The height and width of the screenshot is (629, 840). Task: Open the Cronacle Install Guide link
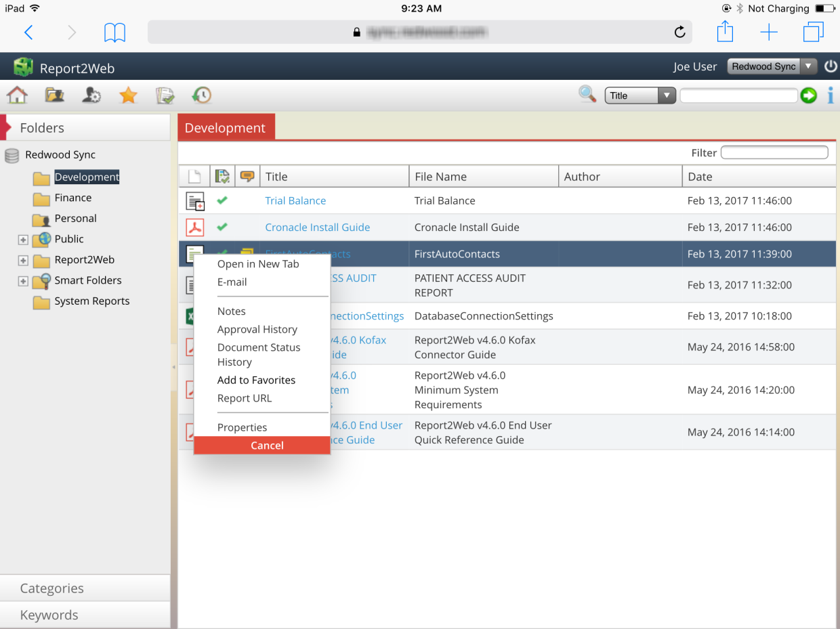click(317, 227)
